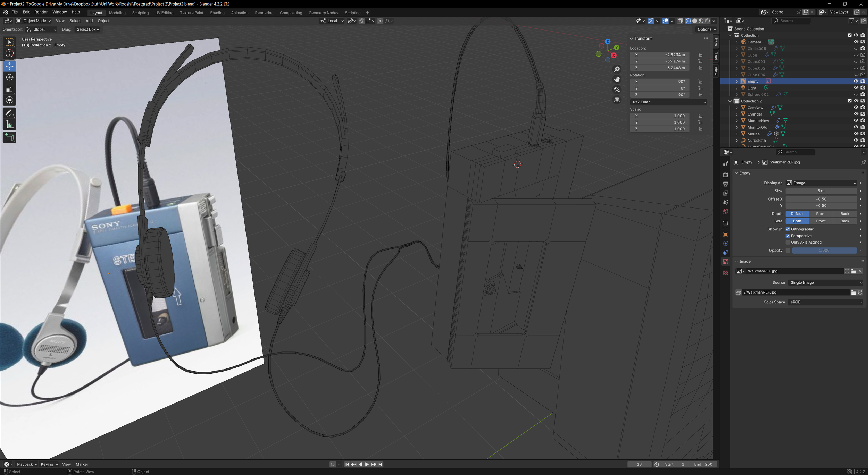Select the Scale tool in the toolbar
The image size is (868, 475).
click(9, 89)
